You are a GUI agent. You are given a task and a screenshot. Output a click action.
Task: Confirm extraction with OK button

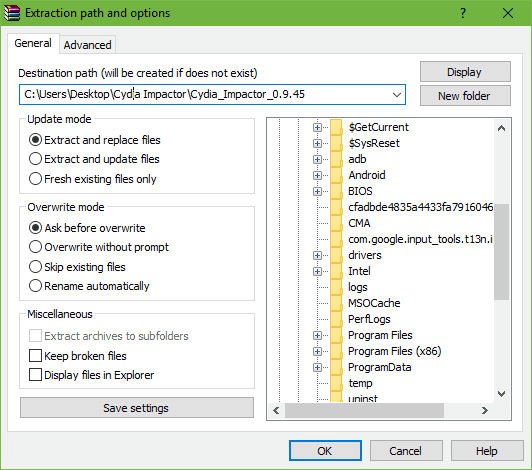325,451
